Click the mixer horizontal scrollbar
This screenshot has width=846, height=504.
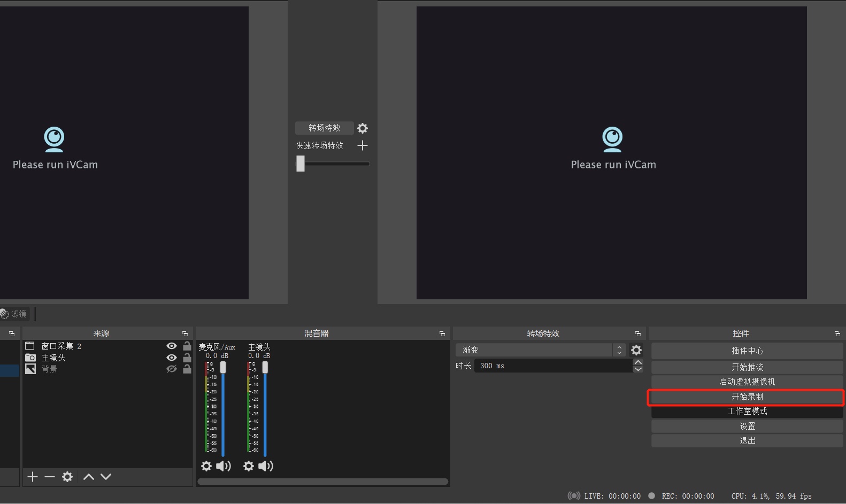(323, 482)
